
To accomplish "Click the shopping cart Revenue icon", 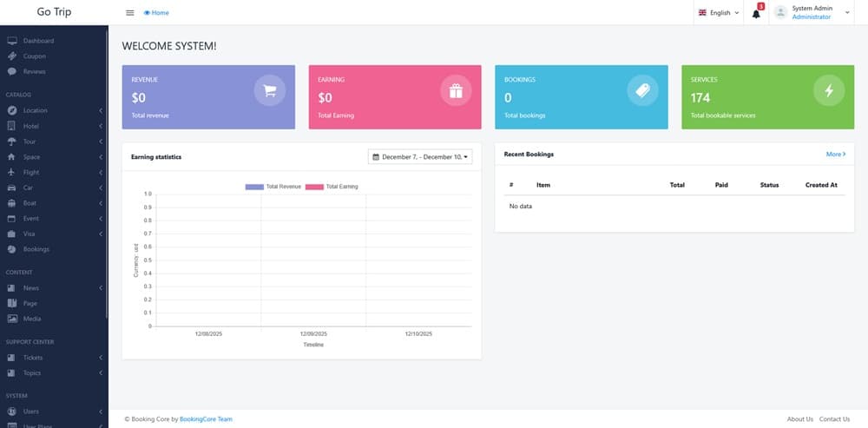I will [269, 91].
